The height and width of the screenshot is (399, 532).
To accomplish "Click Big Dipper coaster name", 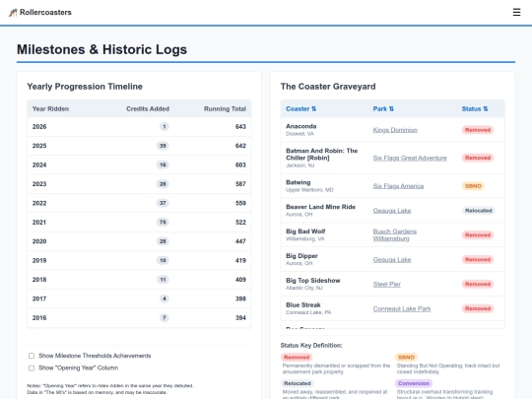I will (x=301, y=256).
